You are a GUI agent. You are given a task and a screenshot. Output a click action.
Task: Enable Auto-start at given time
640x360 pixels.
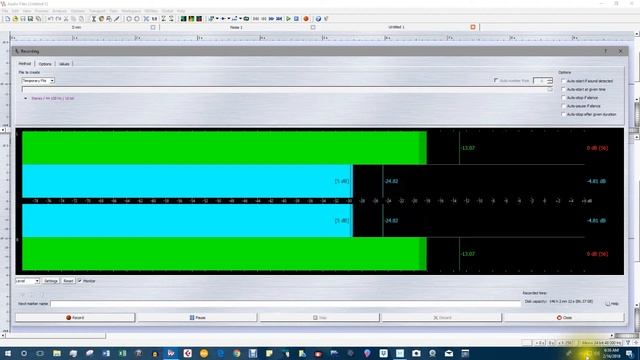coord(564,89)
